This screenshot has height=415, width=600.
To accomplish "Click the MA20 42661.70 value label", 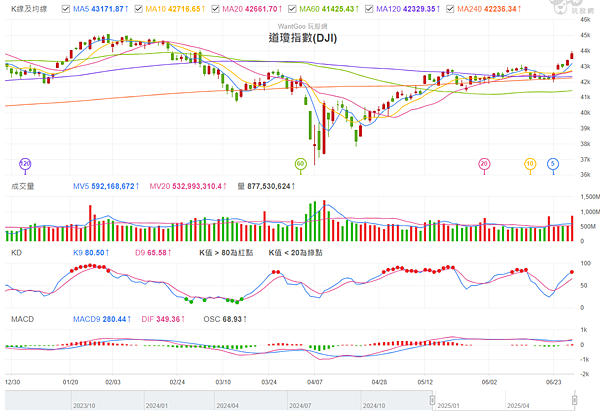I will [252, 9].
